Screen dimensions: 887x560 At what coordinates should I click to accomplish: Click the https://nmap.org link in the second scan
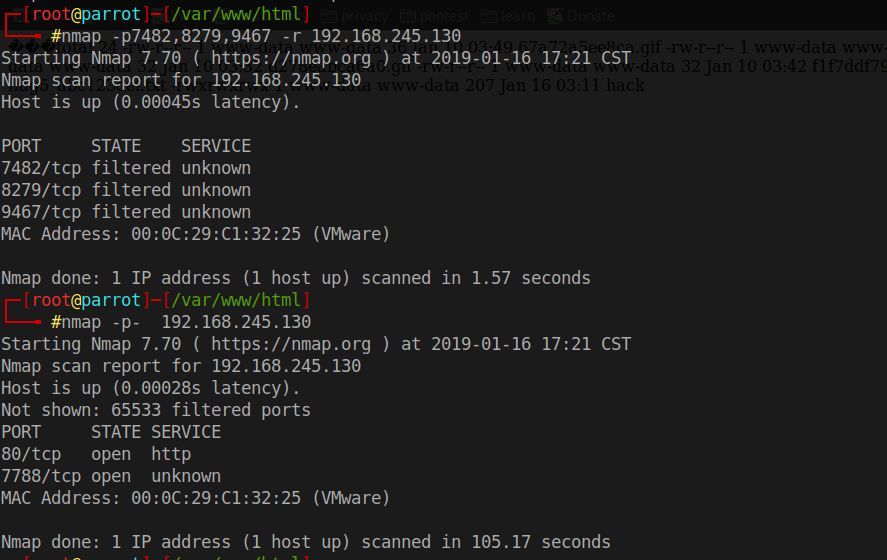coord(291,344)
